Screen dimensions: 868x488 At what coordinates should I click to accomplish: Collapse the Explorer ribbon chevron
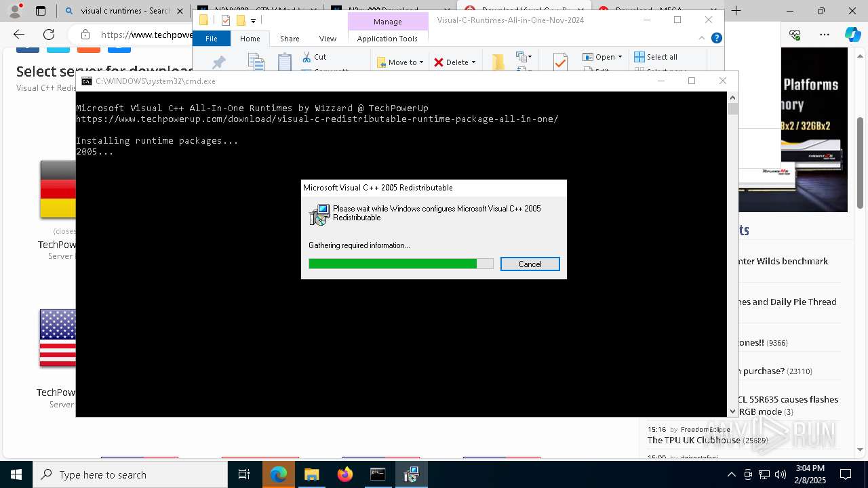point(703,39)
